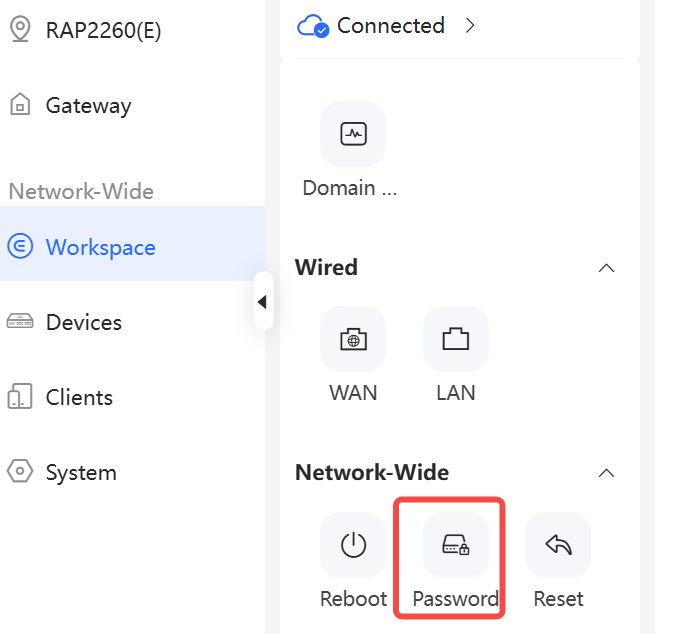Image resolution: width=682 pixels, height=634 pixels.
Task: Expand details arrow next to Connected
Action: 470,26
